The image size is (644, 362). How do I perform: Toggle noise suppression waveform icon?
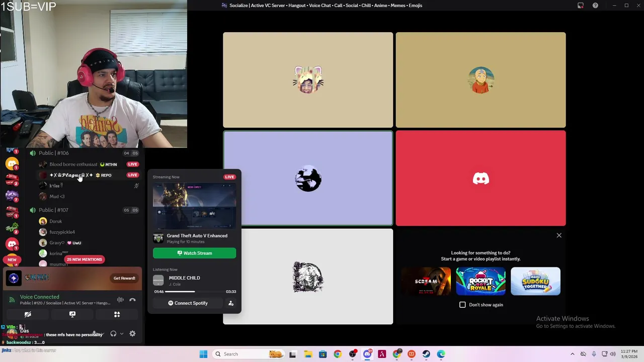pos(120,300)
